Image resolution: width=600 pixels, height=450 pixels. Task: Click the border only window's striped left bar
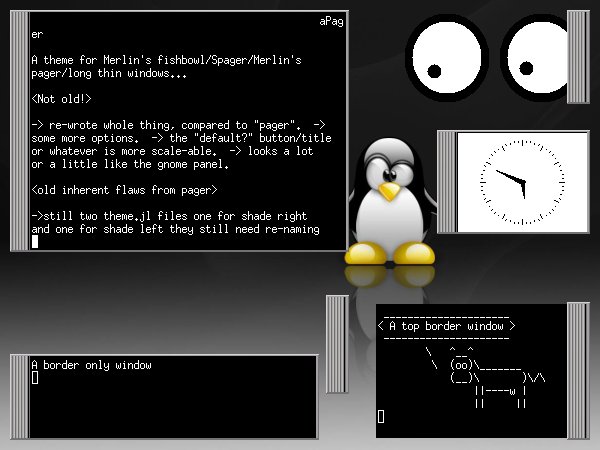(20, 397)
